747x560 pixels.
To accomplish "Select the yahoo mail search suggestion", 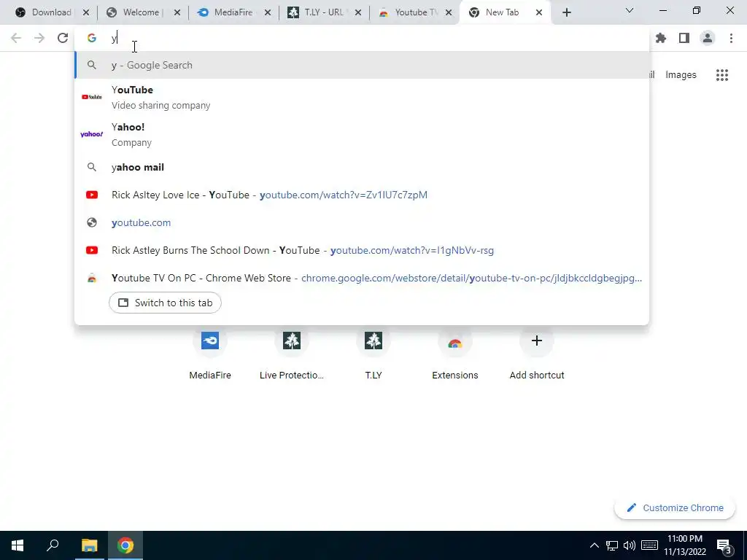I will click(362, 167).
